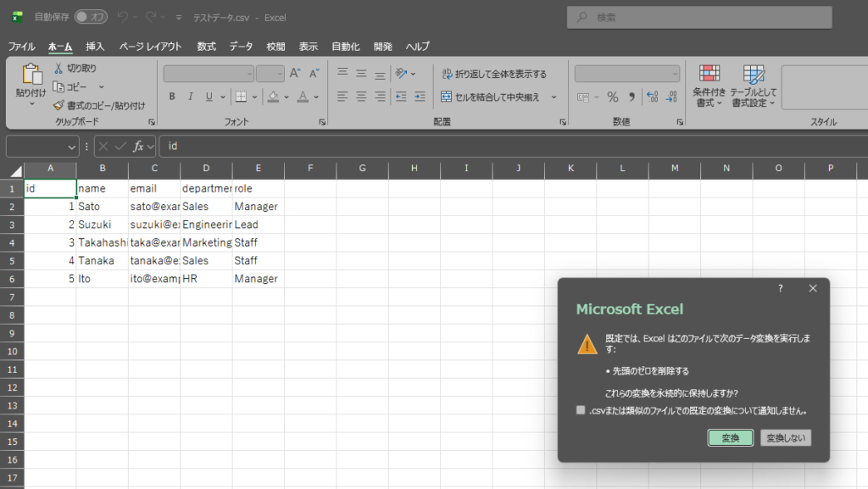Click the increase font size icon
The image size is (868, 489).
pos(295,74)
